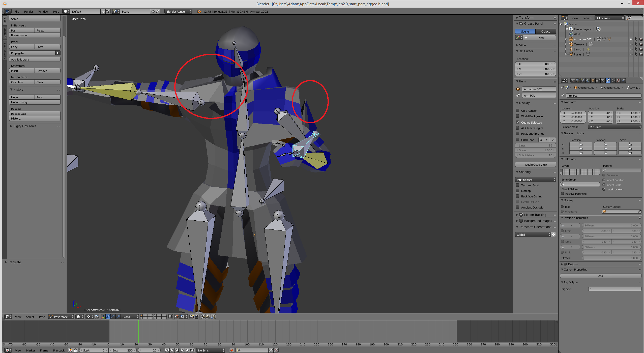Enable the Ambient Occlusion checkbox
This screenshot has height=353, width=644.
click(517, 207)
